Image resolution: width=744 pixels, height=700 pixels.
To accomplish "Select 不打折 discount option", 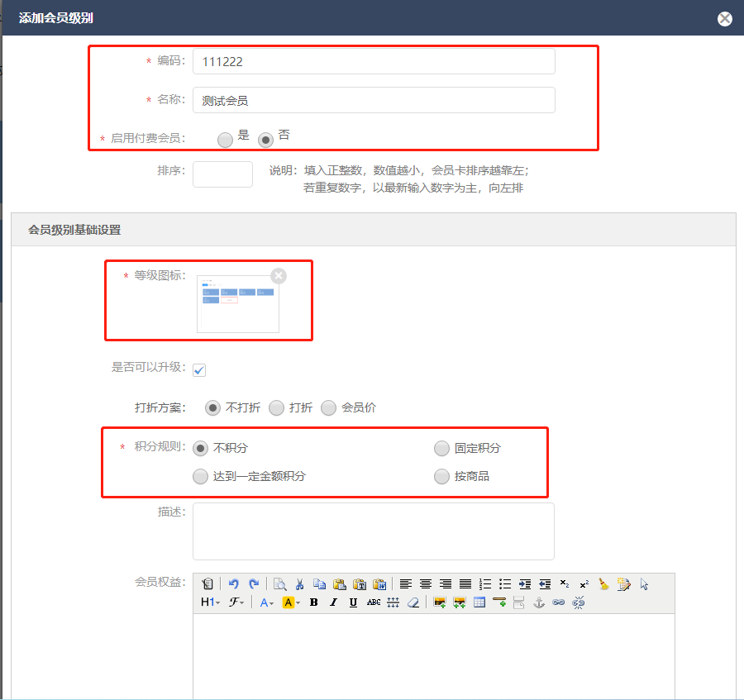I will click(212, 408).
